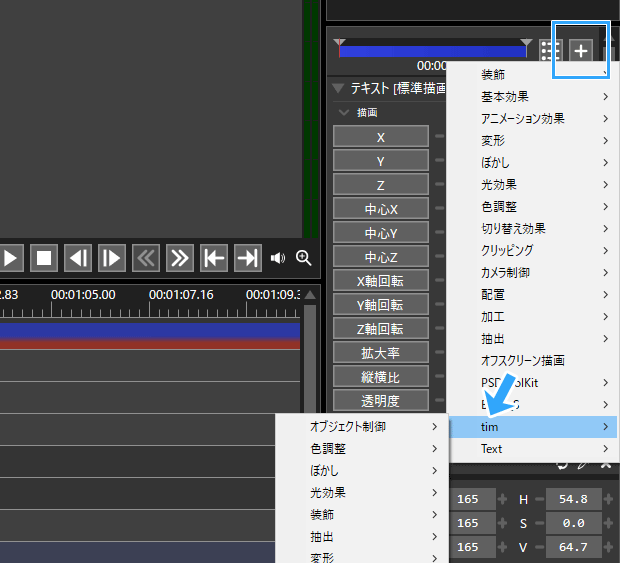Viewport: 620px width, 563px height.
Task: Click the rewind double chevron button
Action: coord(146,258)
